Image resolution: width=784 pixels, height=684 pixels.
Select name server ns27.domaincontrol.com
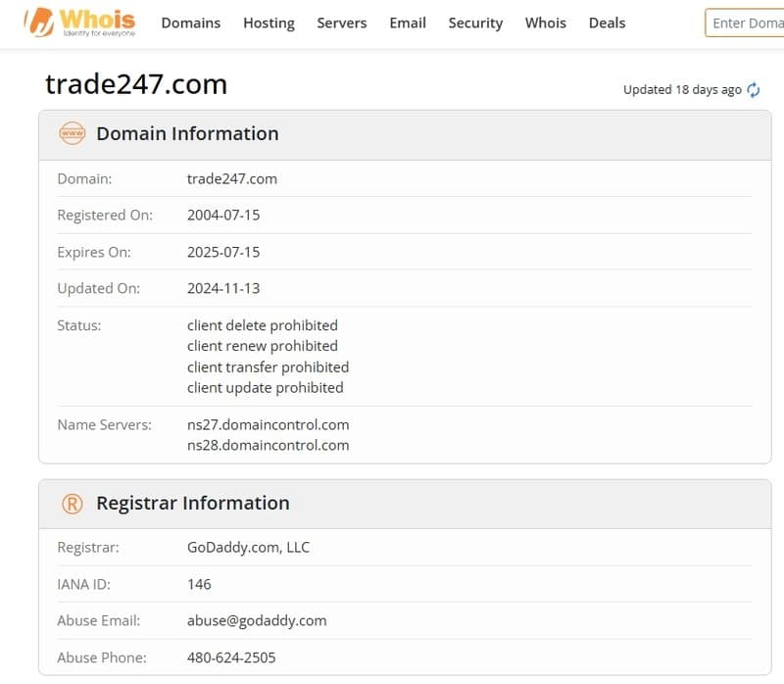click(268, 425)
